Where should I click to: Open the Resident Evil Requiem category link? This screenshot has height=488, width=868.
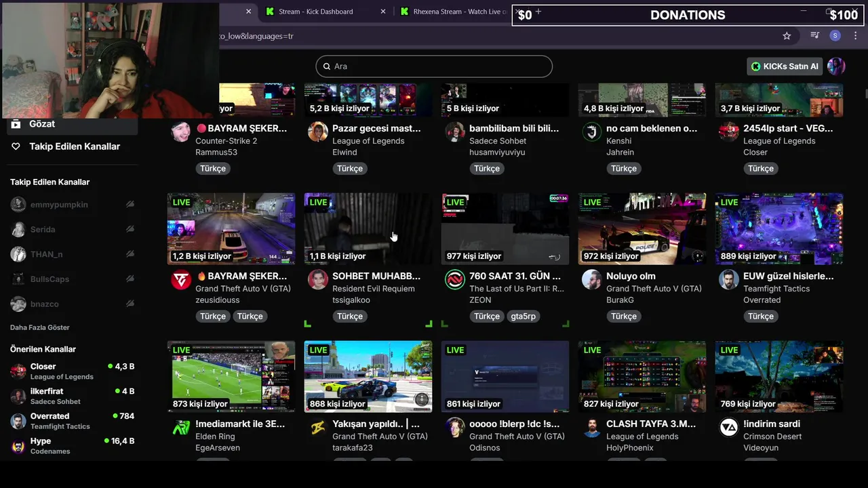coord(373,289)
